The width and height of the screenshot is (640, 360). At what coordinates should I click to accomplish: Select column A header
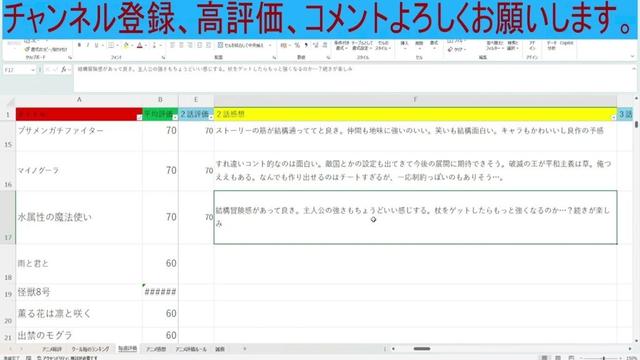coord(79,100)
